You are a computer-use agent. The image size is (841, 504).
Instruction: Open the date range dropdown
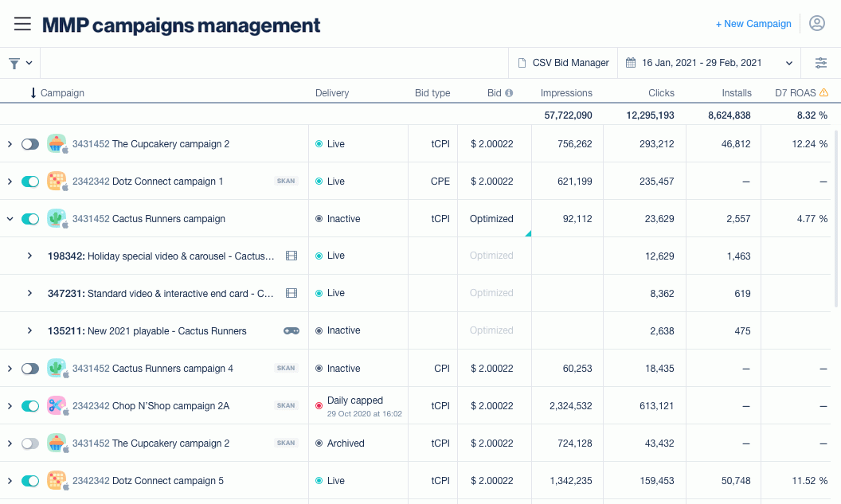[709, 63]
